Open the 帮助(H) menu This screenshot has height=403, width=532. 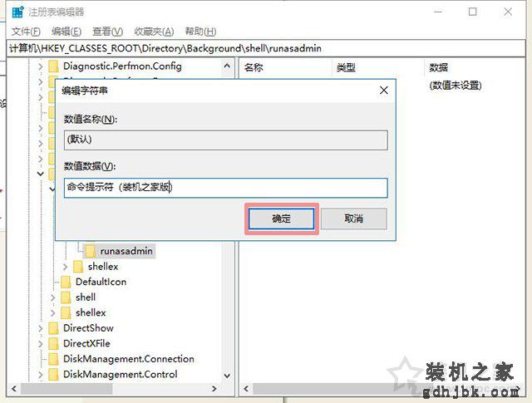[x=200, y=32]
